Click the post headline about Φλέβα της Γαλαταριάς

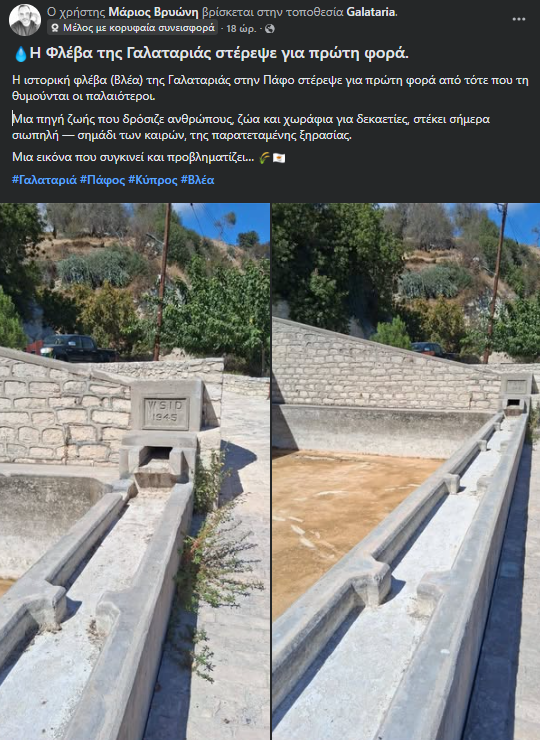coord(219,54)
